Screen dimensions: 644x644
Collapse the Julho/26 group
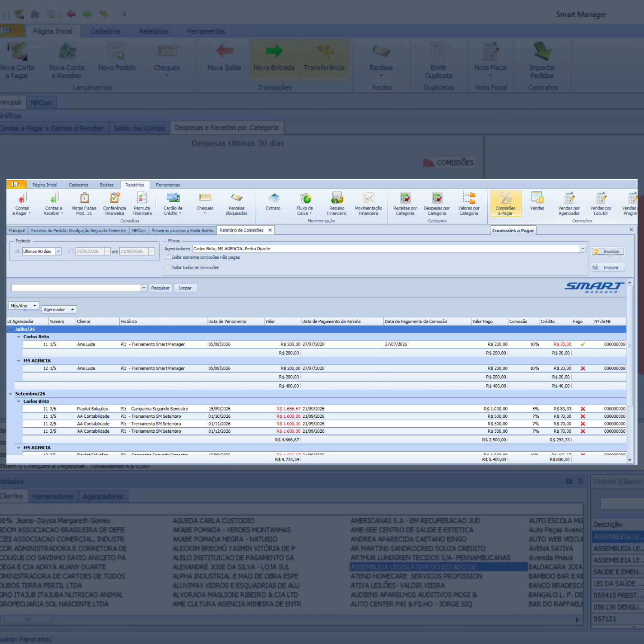click(10, 329)
